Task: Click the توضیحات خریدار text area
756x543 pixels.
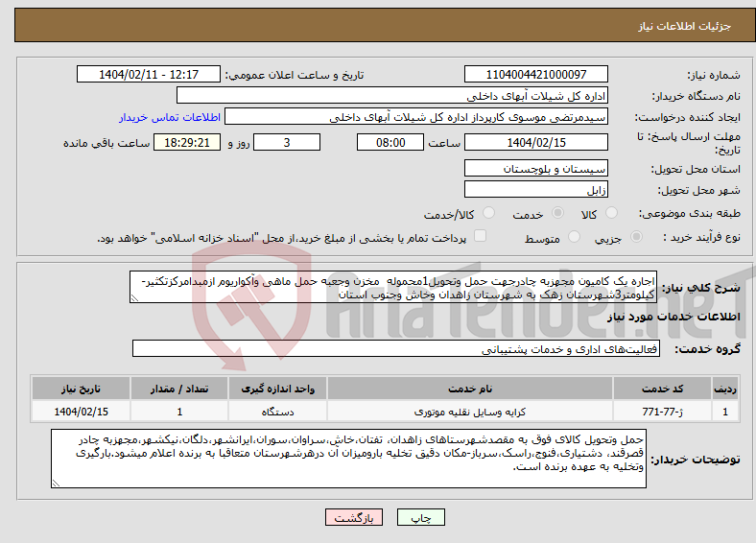Action: coord(348,459)
